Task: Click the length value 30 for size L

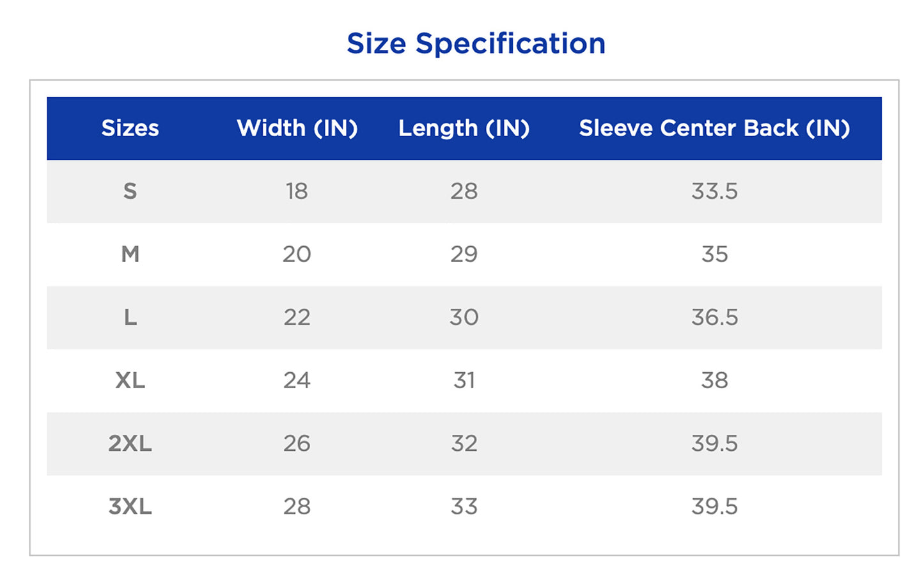Action: pos(464,317)
